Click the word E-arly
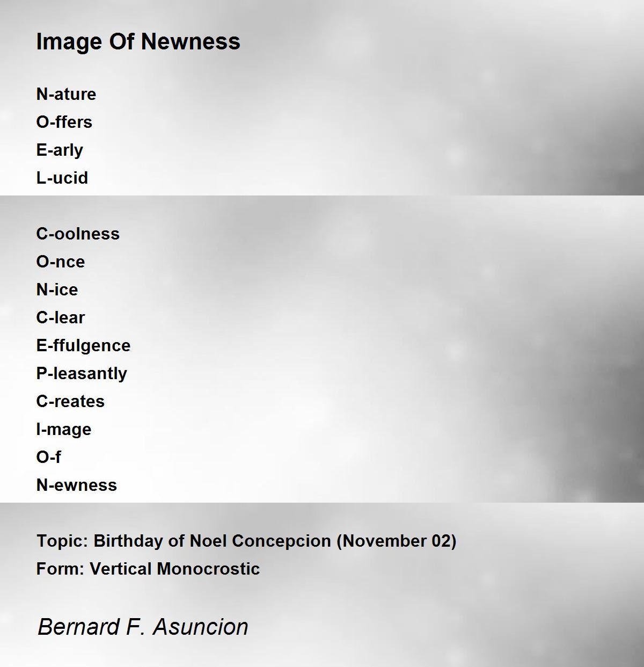 (x=60, y=150)
